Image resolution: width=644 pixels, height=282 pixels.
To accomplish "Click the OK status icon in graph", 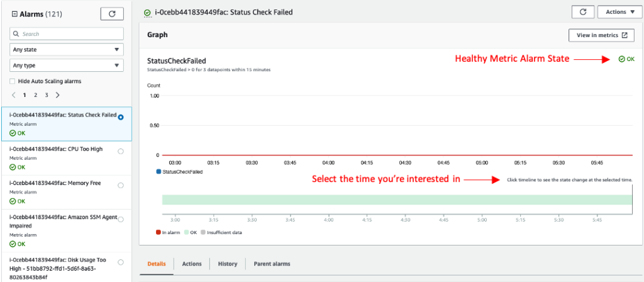I will [621, 59].
